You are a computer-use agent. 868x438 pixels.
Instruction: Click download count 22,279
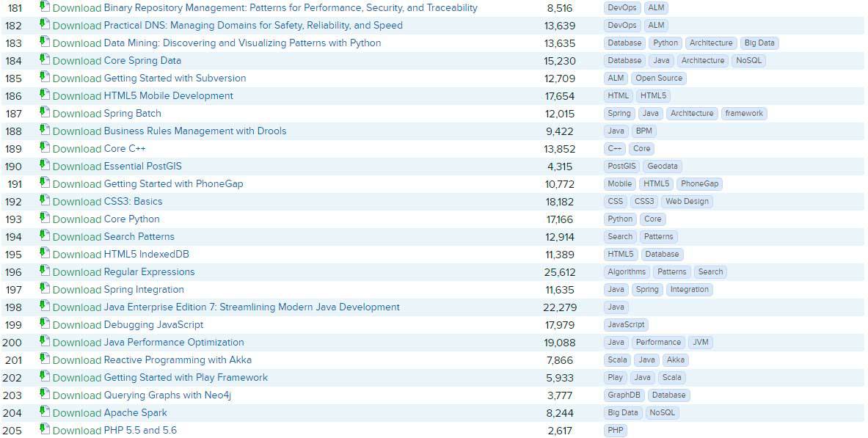[x=560, y=307]
